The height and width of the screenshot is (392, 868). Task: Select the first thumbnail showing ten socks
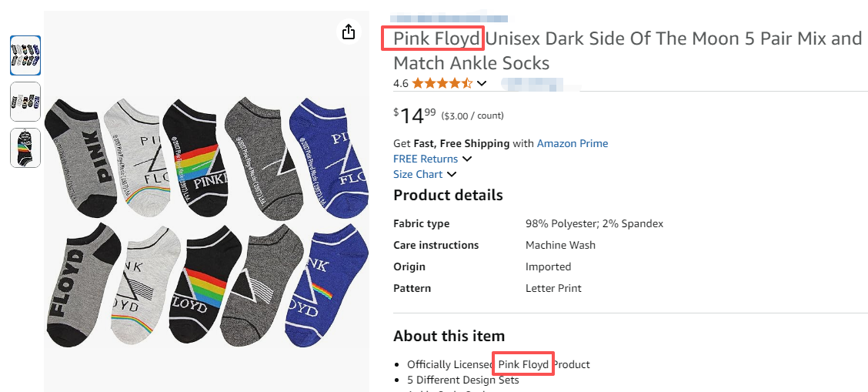(25, 55)
